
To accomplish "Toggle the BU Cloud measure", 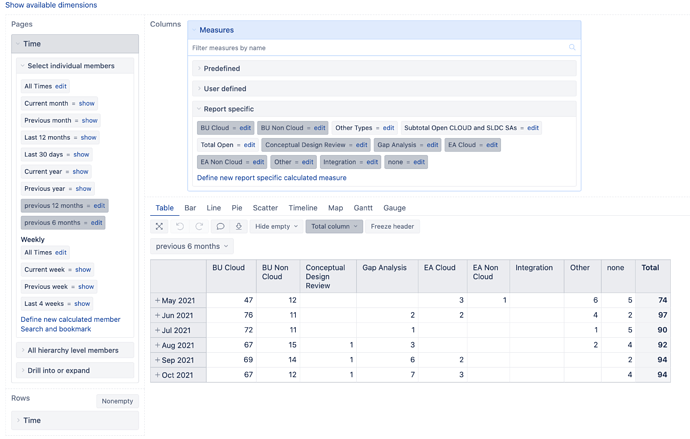I will click(x=215, y=128).
